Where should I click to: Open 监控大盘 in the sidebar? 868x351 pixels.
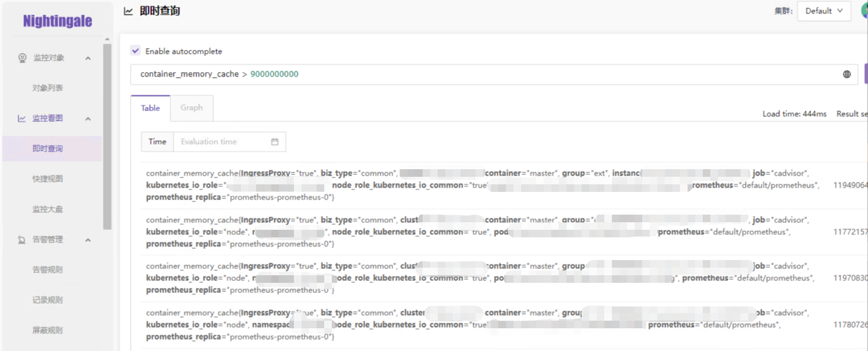click(48, 210)
